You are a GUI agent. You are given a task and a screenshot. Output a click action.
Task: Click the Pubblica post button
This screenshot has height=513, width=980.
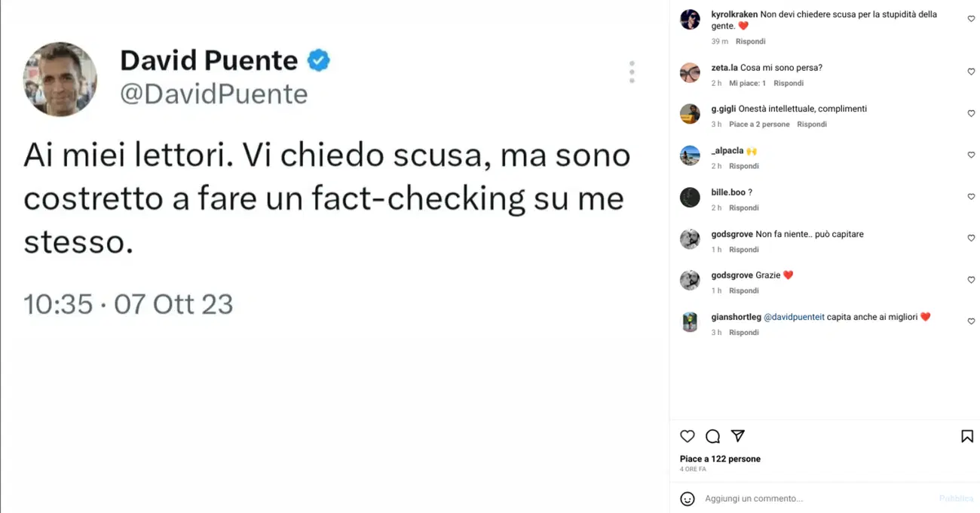(x=956, y=499)
